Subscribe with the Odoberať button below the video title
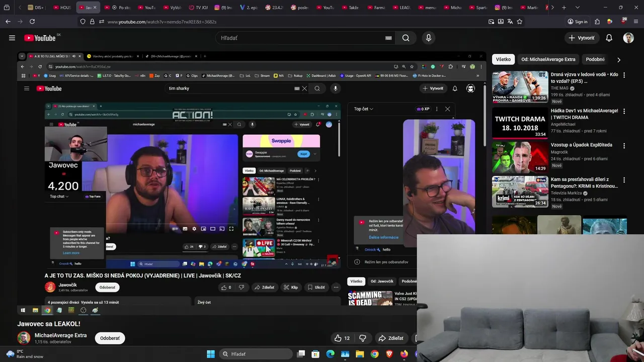 (110, 338)
